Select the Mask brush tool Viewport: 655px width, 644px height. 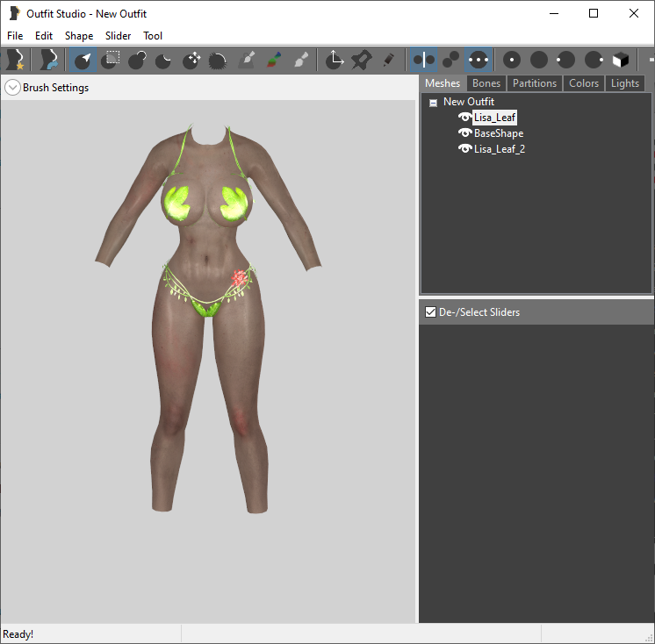(x=111, y=60)
